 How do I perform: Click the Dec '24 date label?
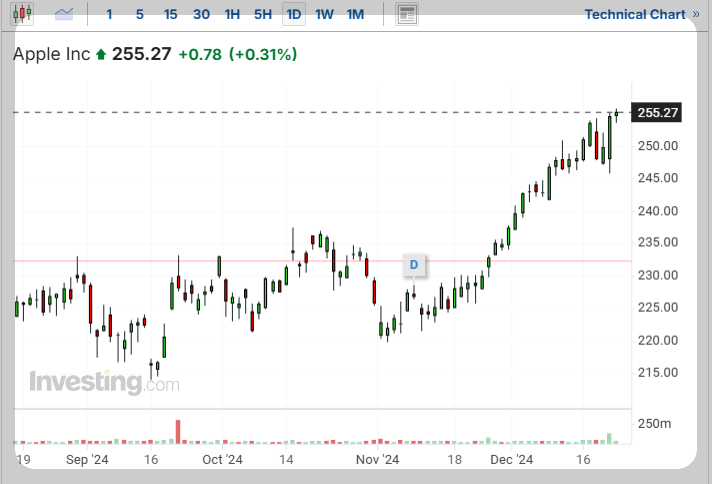pos(512,460)
